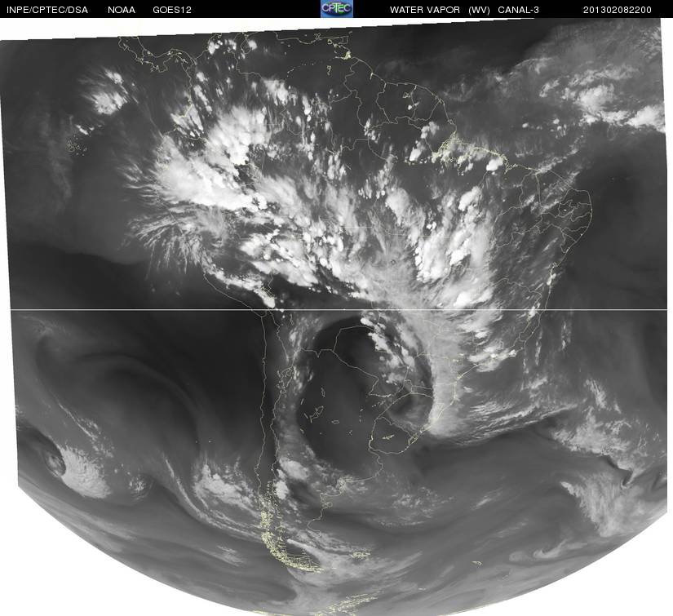Click the GOES12 satellite label

point(171,10)
